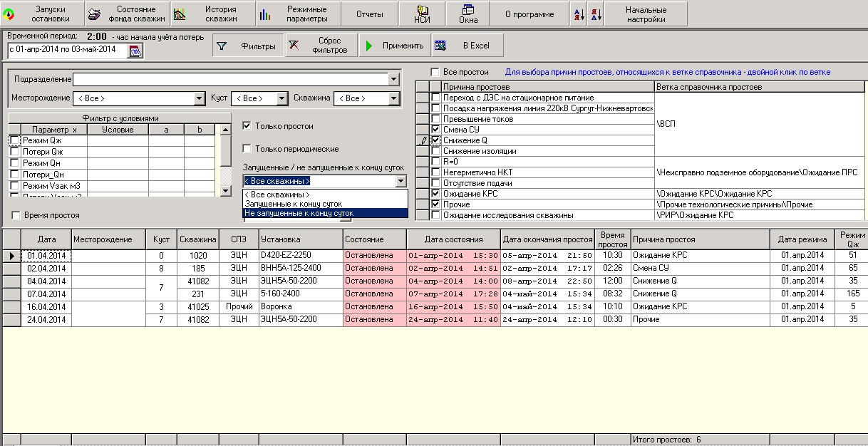This screenshot has width=868, height=446.
Task: Expand Месторождение dropdown
Action: [200, 98]
